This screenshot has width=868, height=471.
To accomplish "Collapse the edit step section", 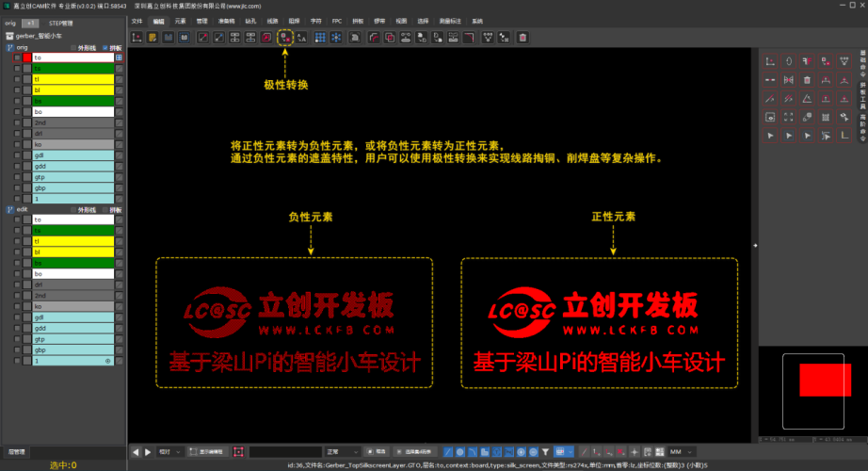I will click(x=9, y=209).
